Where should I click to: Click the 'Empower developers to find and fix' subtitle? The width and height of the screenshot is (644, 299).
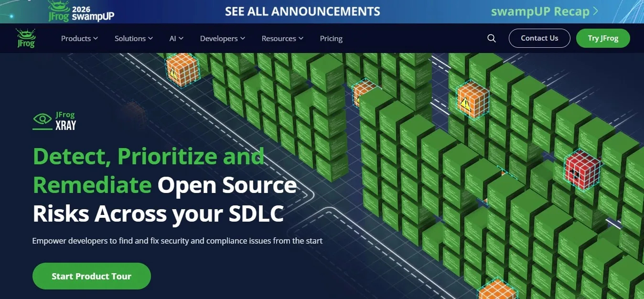pyautogui.click(x=177, y=241)
